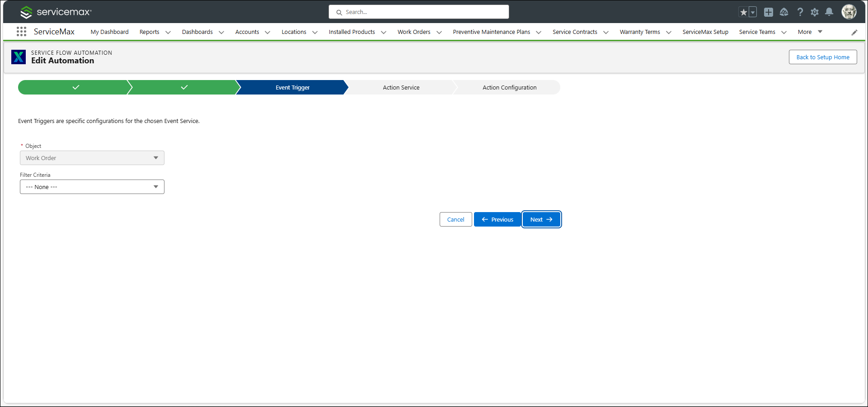Open the Installed Products tab
This screenshot has width=868, height=407.
[352, 32]
